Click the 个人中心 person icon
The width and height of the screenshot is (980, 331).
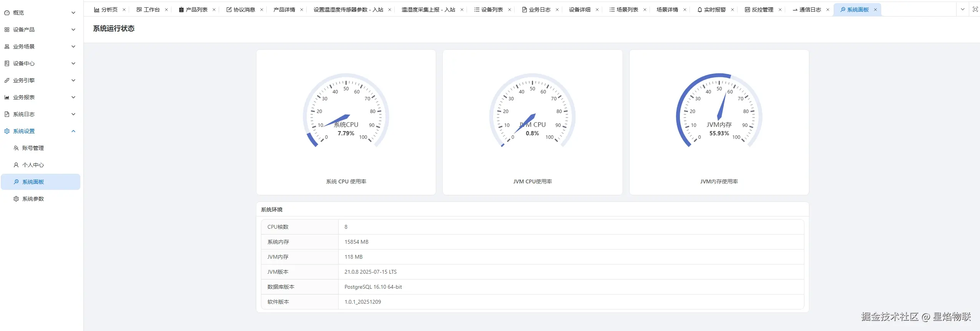coord(16,165)
